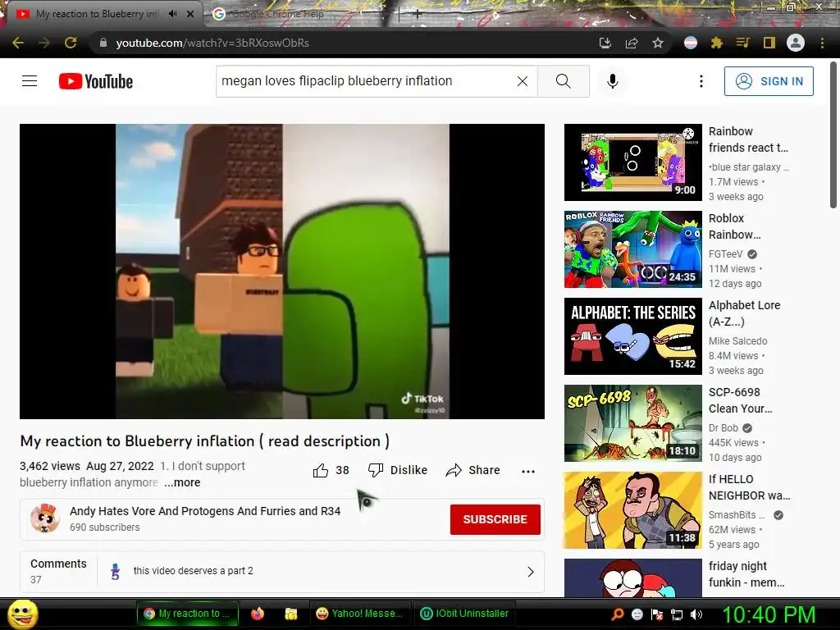Click the tray security flag icon
The image size is (840, 630).
tap(657, 614)
